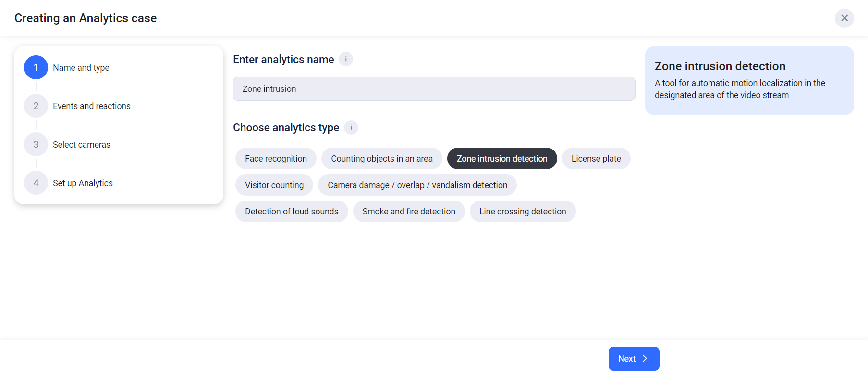868x376 pixels.
Task: Choose Visitor counting option
Action: [x=274, y=185]
